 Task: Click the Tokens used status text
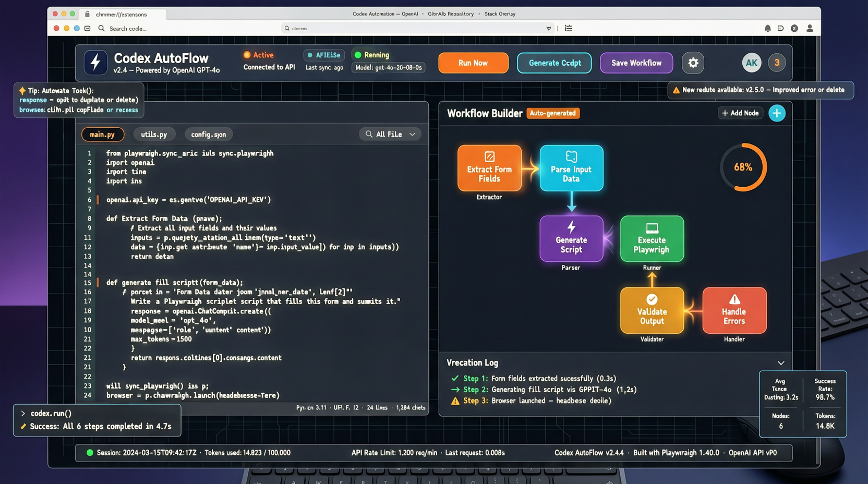tap(247, 453)
